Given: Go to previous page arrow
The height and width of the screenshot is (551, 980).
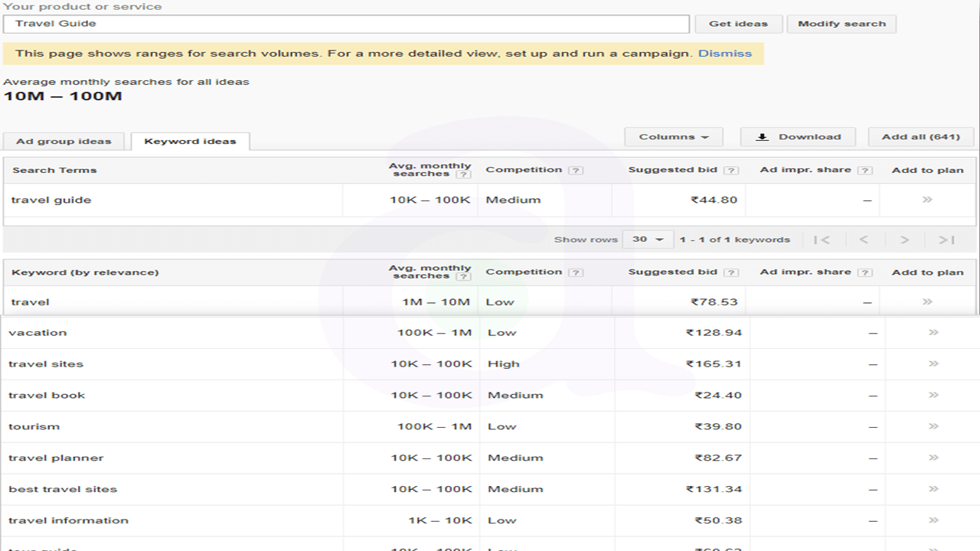Looking at the screenshot, I should tap(863, 240).
